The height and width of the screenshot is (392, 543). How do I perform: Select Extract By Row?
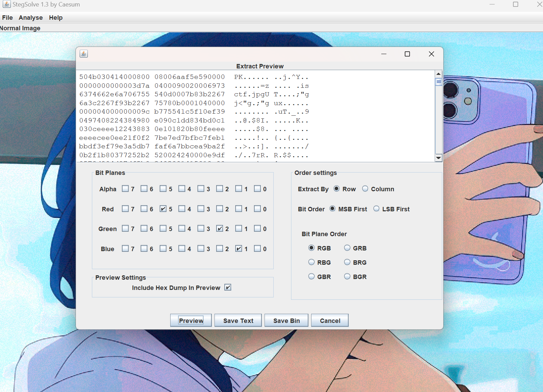(336, 189)
